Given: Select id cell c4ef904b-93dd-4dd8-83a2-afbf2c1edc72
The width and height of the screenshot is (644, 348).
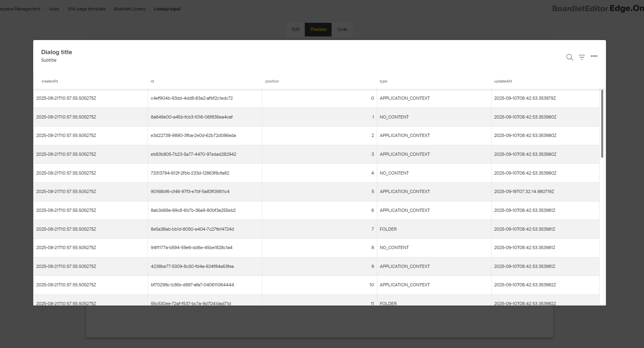Looking at the screenshot, I should click(x=205, y=98).
